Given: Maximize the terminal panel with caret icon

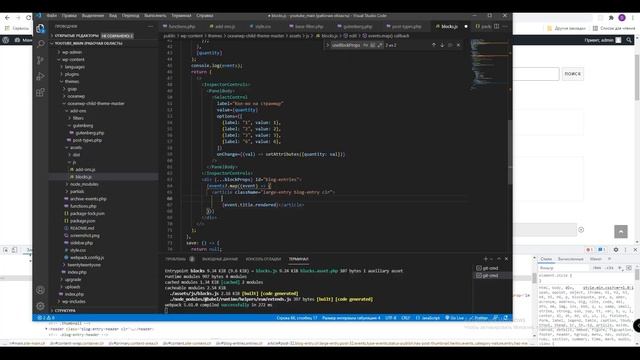Looking at the screenshot, I should tap(499, 259).
